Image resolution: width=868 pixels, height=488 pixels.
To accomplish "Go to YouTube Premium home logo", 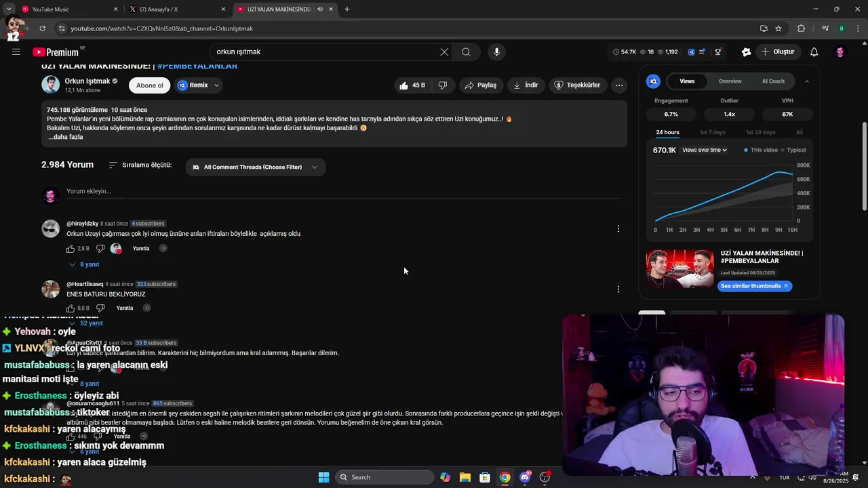I will 56,52.
